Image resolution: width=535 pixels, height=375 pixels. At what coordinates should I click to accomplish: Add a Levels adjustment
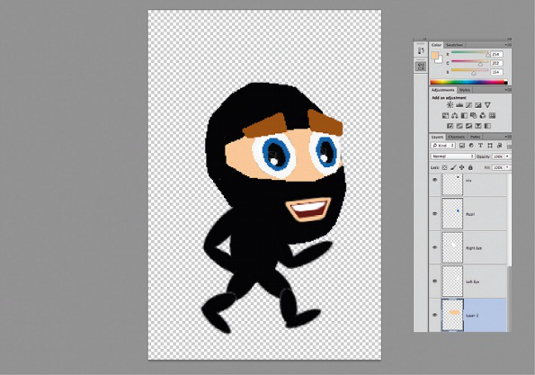460,105
